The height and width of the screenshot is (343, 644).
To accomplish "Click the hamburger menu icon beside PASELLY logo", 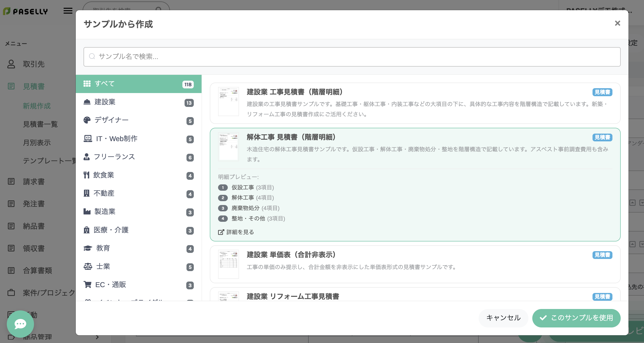I will [x=68, y=11].
